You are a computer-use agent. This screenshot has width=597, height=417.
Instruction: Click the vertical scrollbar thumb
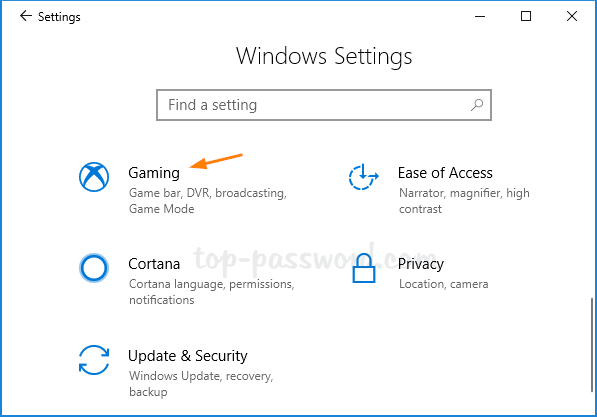point(591,345)
